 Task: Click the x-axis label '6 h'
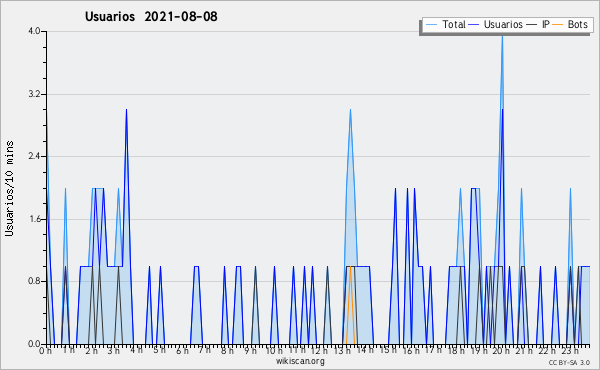tap(182, 350)
